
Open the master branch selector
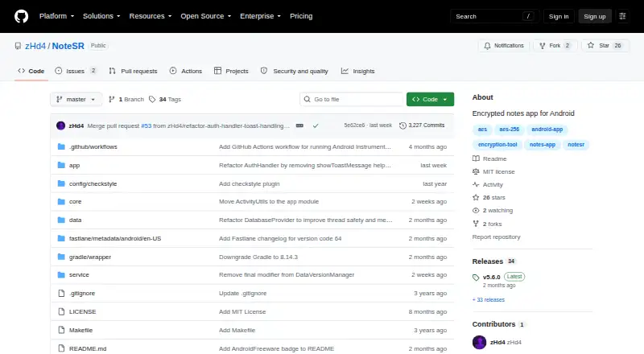[76, 100]
